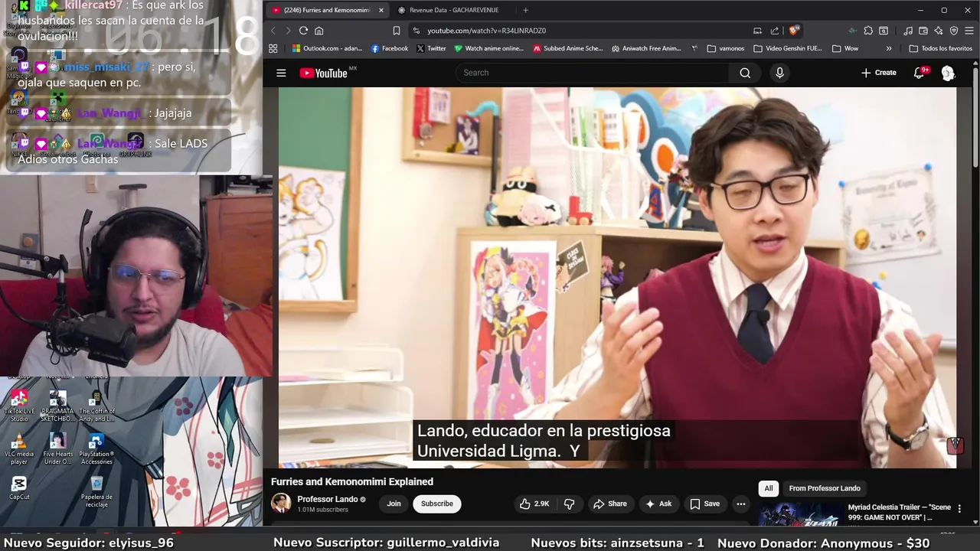
Task: Reload the current page
Action: click(x=303, y=31)
